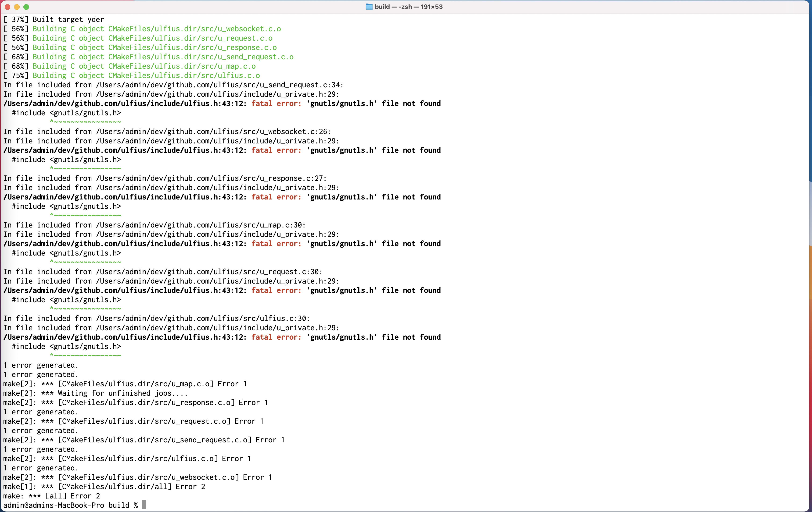812x512 pixels.
Task: Click the 'make[1]: *** [CMakeFiles/ulfius.dir/all] Error 2' line
Action: pyautogui.click(x=104, y=486)
